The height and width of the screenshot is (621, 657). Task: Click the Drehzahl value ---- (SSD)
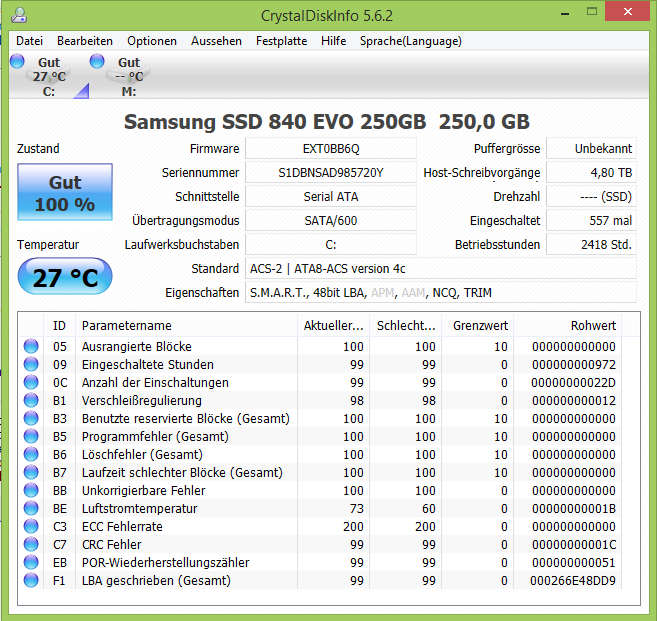tap(592, 197)
